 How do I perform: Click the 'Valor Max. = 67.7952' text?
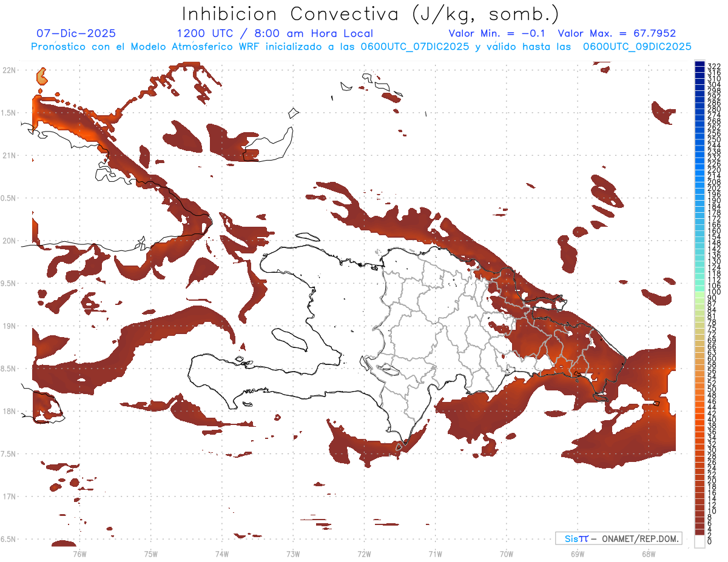(617, 33)
